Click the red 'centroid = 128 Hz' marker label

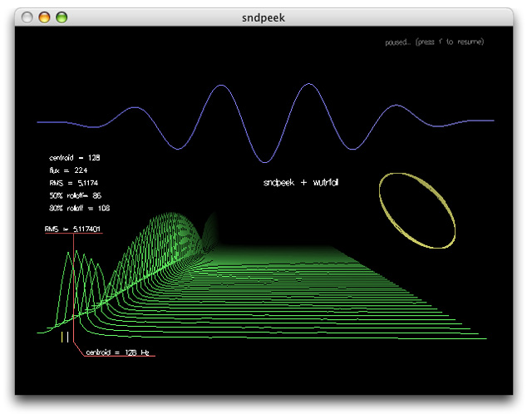[117, 352]
